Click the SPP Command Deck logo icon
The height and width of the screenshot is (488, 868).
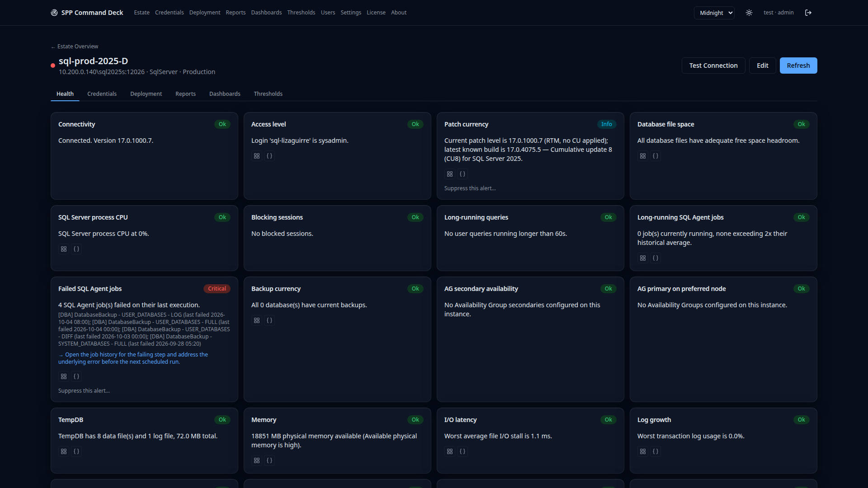tap(54, 13)
